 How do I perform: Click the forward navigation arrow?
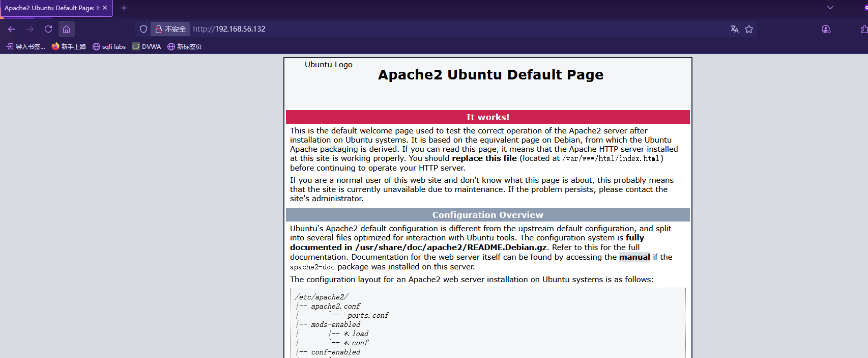click(x=30, y=29)
